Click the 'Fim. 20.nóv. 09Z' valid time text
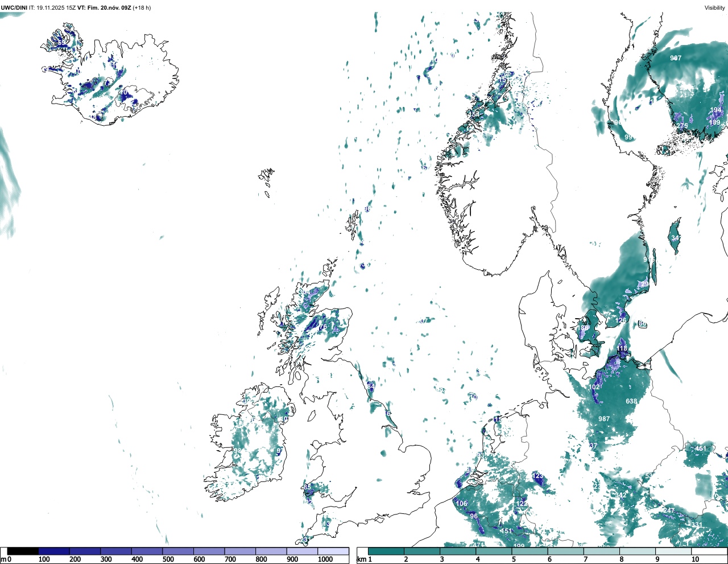Viewport: 728px width, 564px height. point(110,7)
